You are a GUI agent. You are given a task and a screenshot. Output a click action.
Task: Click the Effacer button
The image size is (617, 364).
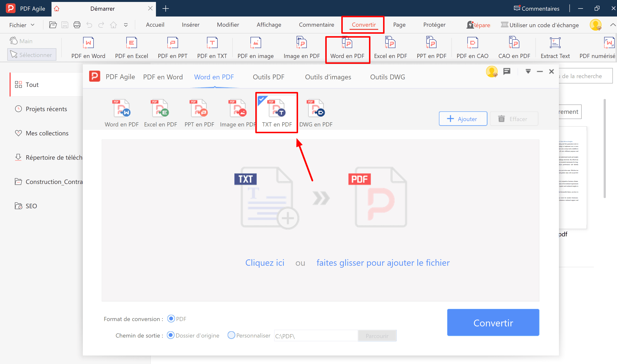(514, 119)
